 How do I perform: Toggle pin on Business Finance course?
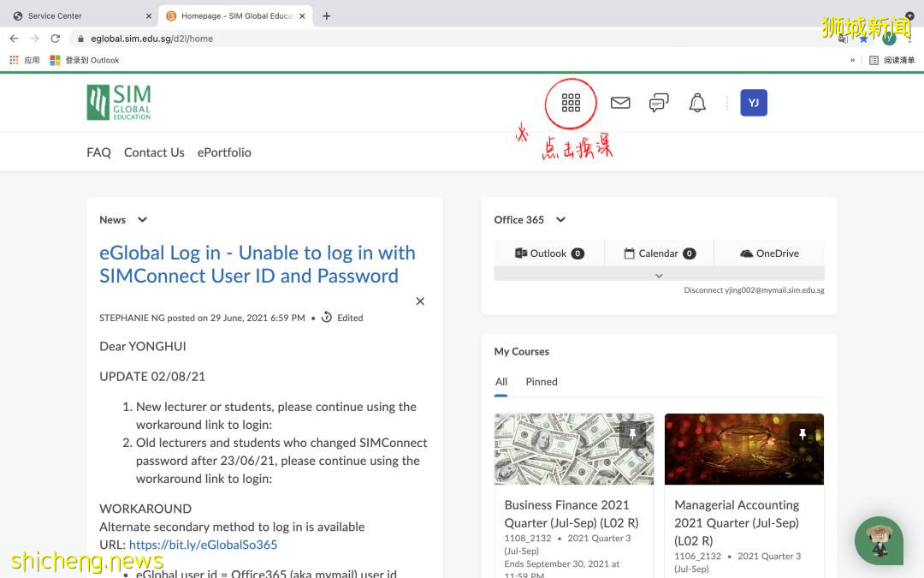pyautogui.click(x=632, y=435)
